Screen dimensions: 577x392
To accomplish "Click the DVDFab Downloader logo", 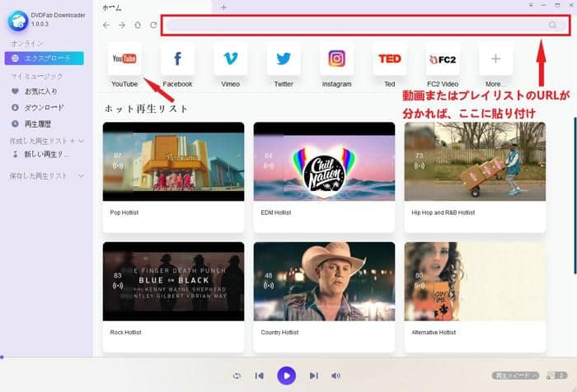I will pos(17,21).
